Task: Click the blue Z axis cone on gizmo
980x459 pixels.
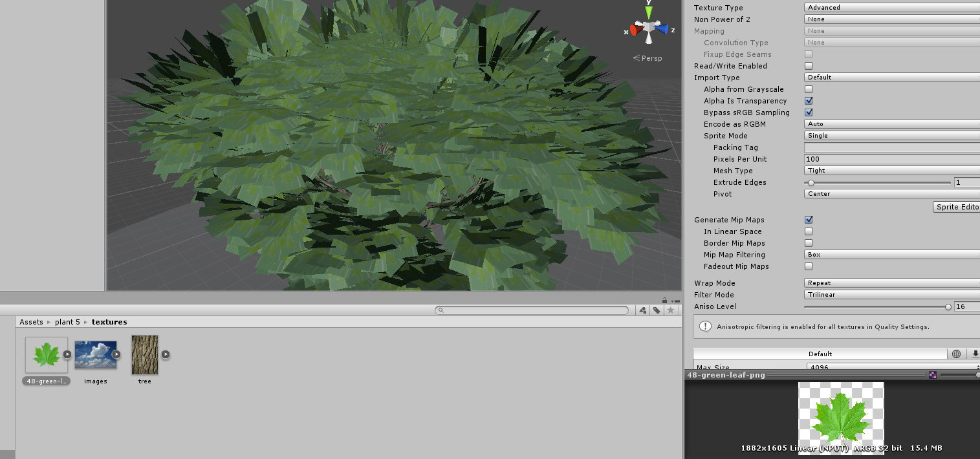Action: pos(662,28)
